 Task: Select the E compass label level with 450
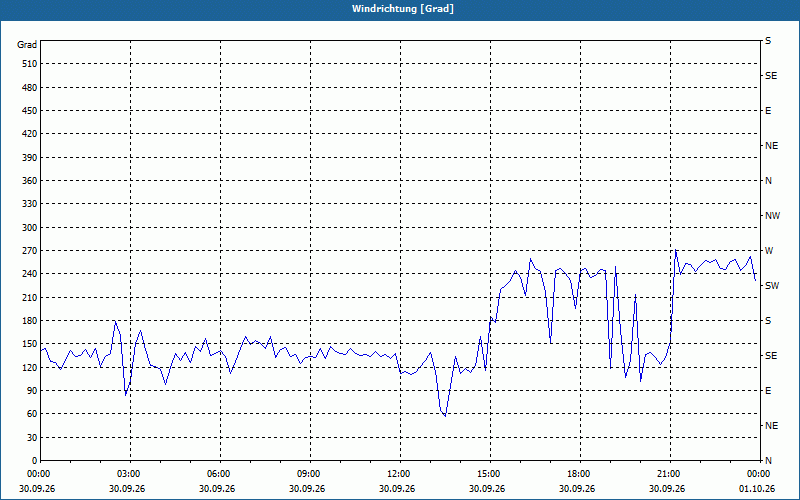[x=768, y=111]
